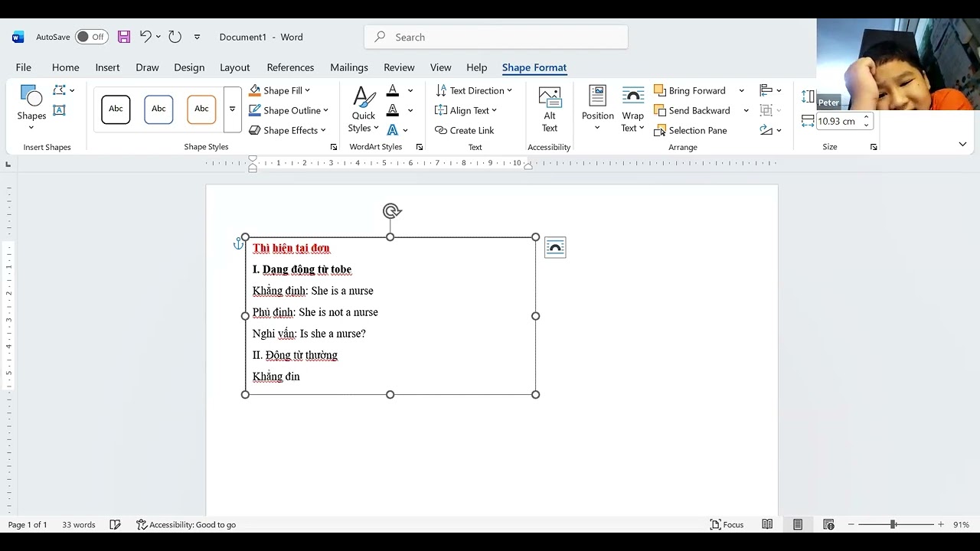Screen dimensions: 980x551
Task: Open the Align Text dropdown
Action: [465, 110]
